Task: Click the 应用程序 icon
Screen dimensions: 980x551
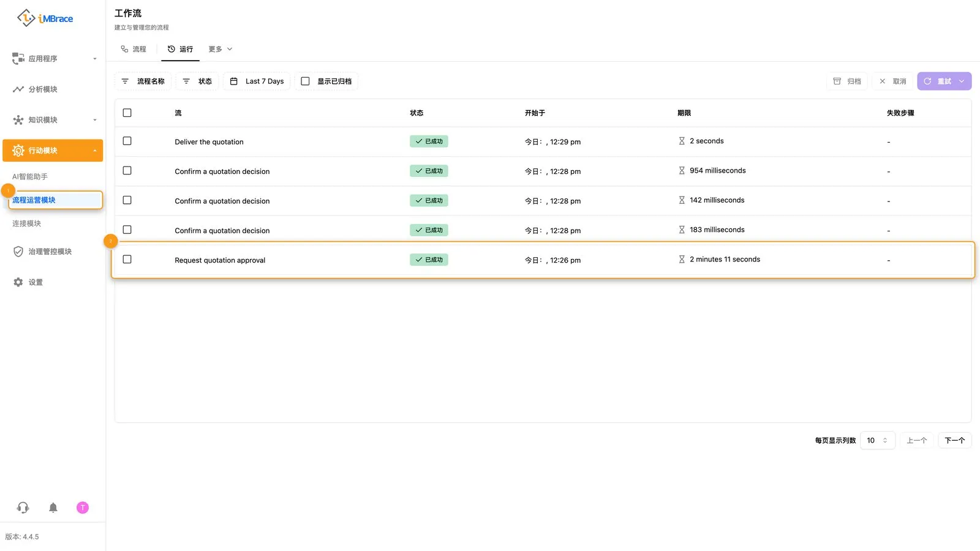Action: point(18,59)
